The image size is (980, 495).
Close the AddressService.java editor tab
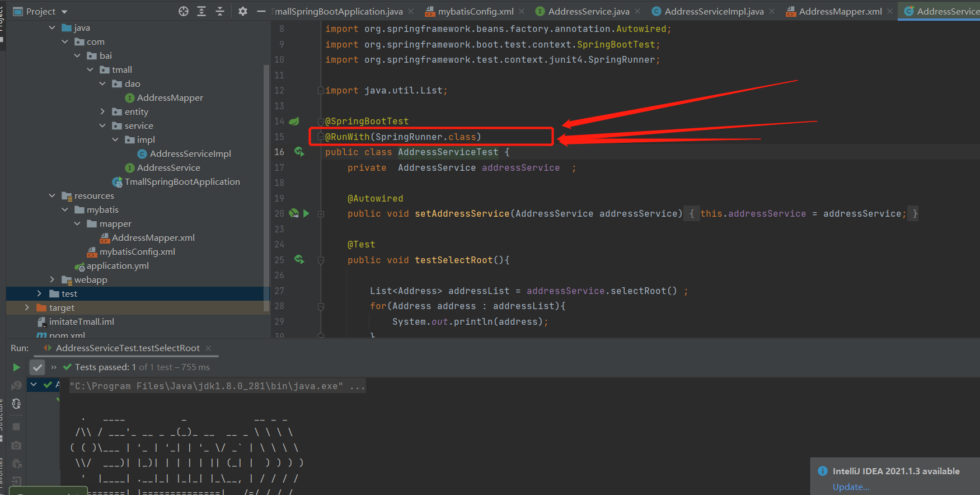[637, 11]
